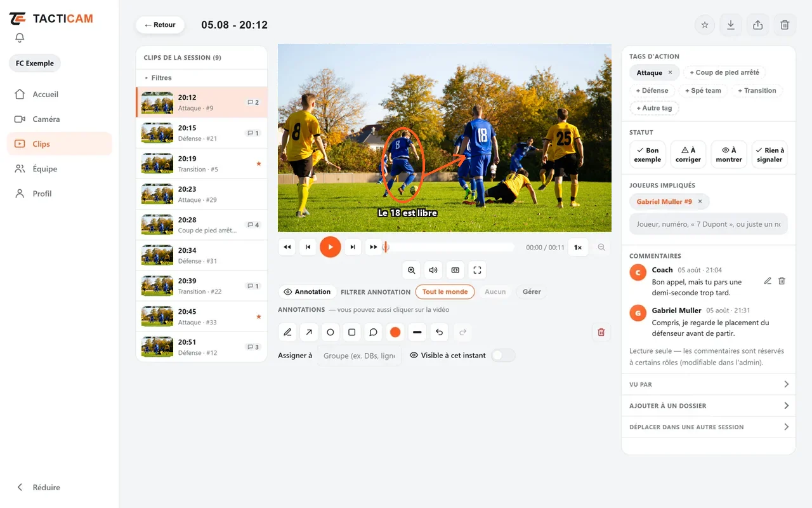The width and height of the screenshot is (812, 508).
Task: Expand Ajouter à un dossier
Action: (709, 406)
